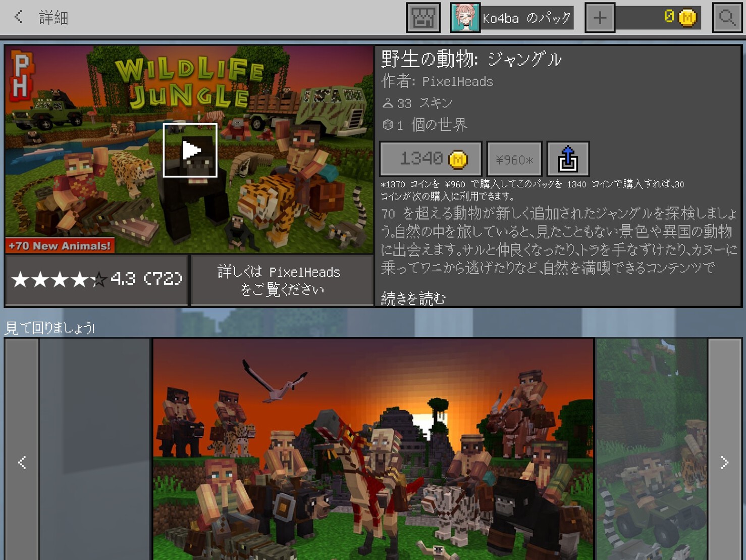This screenshot has width=746, height=560.
Task: Click the 詳細 header label
Action: pos(54,18)
